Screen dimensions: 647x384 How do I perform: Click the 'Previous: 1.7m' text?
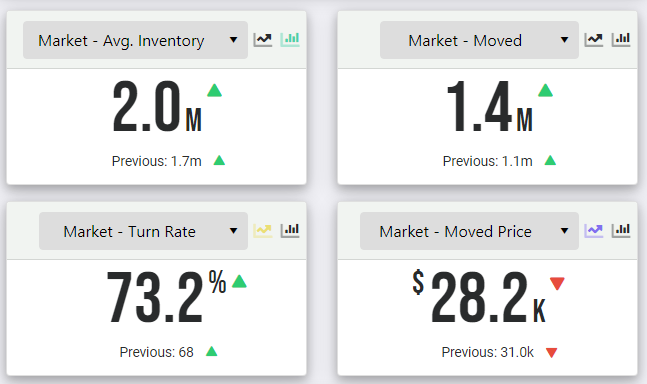156,161
